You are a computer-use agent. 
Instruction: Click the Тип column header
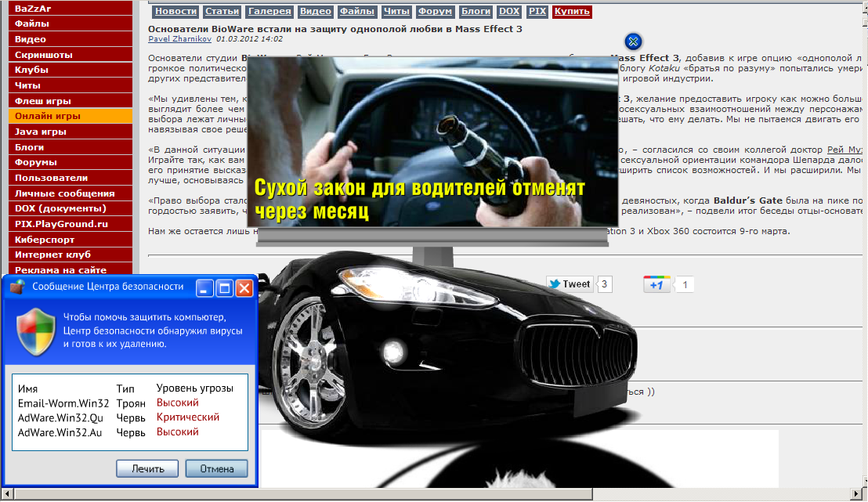(x=125, y=388)
